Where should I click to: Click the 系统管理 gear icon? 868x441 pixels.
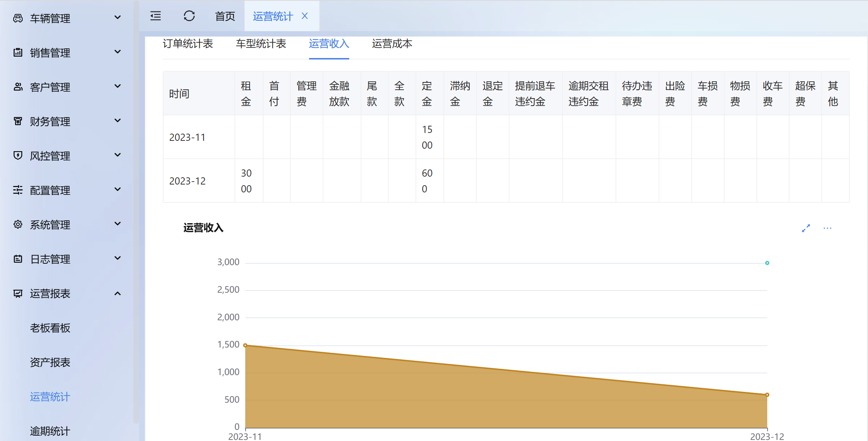point(18,225)
